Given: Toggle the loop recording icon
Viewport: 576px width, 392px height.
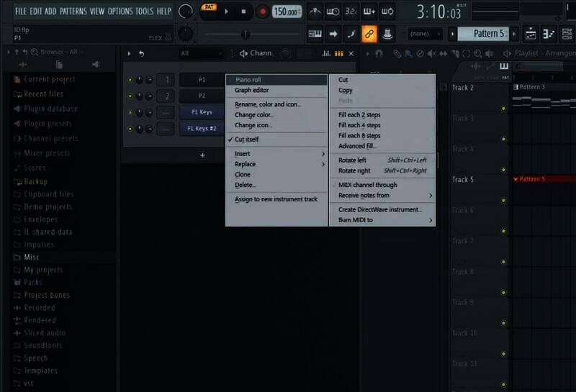Looking at the screenshot, I should (x=387, y=12).
